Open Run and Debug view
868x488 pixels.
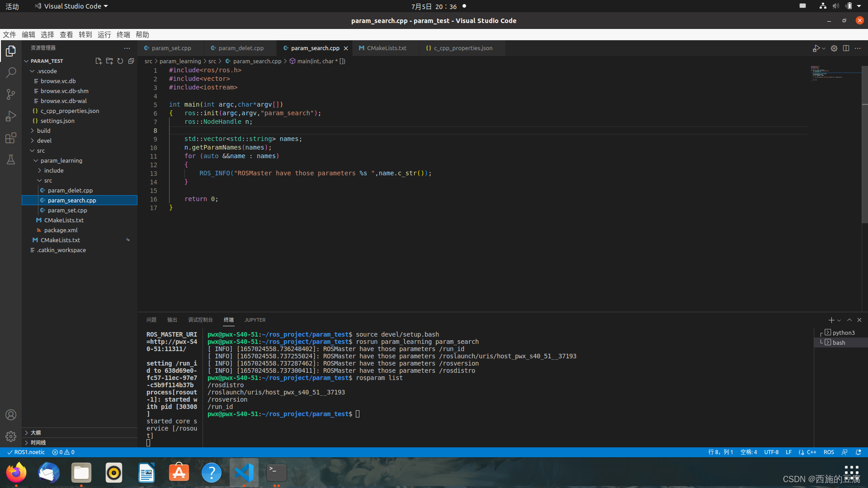pyautogui.click(x=11, y=116)
